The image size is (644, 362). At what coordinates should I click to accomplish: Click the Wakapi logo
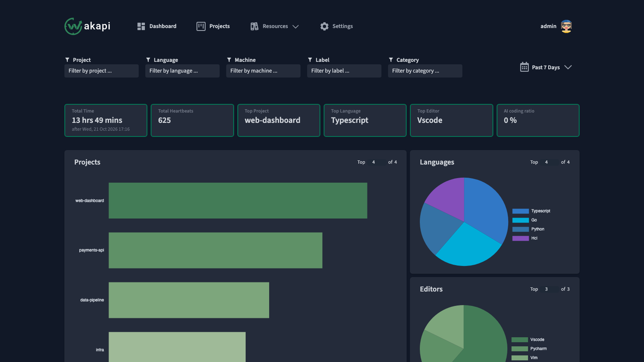pos(88,26)
